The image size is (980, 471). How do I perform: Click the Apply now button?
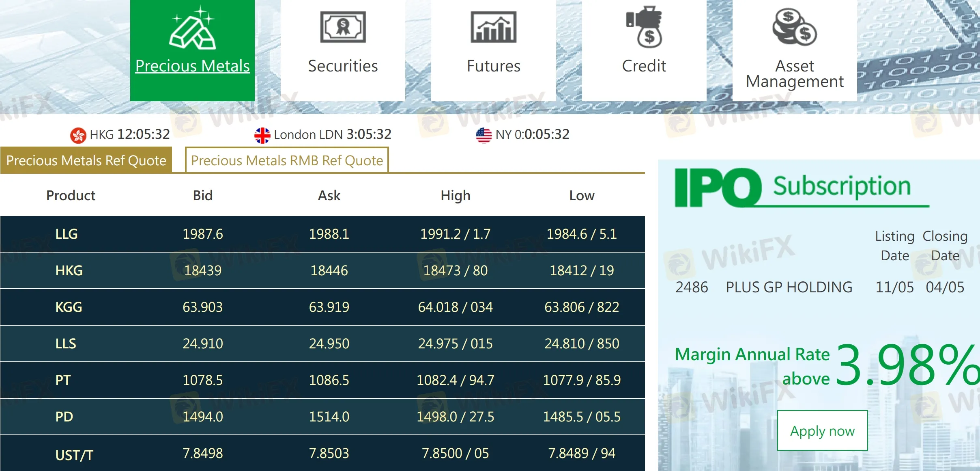tap(822, 430)
